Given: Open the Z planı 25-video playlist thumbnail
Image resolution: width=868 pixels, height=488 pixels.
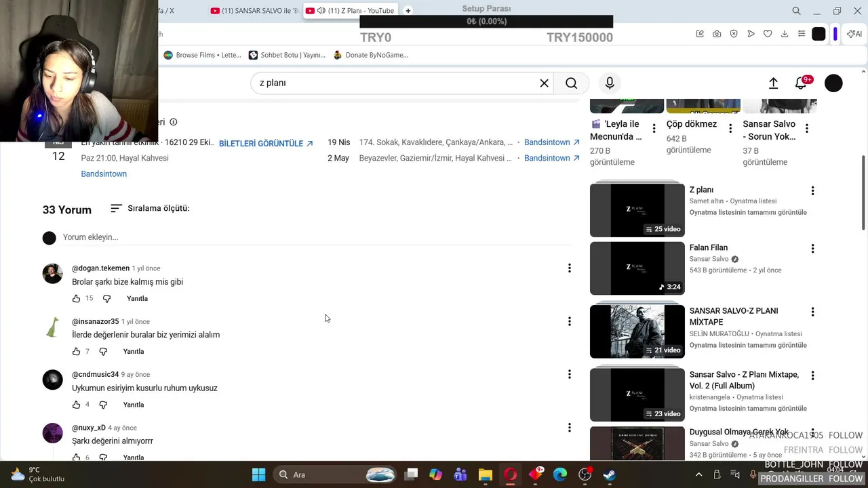Looking at the screenshot, I should (x=637, y=209).
